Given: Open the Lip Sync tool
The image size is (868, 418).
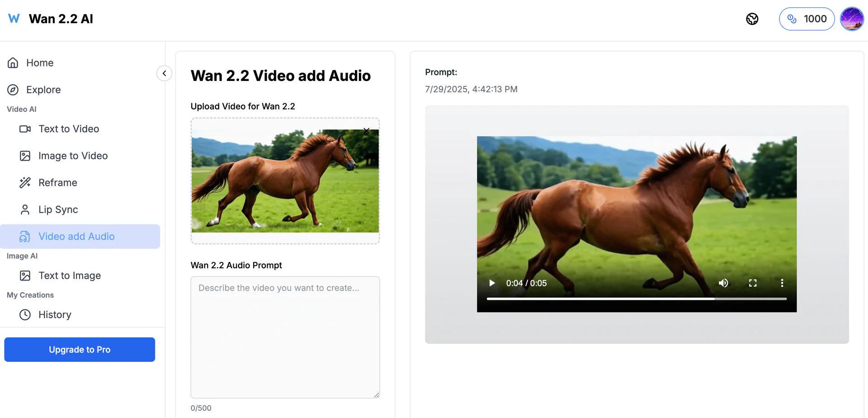Looking at the screenshot, I should 58,209.
